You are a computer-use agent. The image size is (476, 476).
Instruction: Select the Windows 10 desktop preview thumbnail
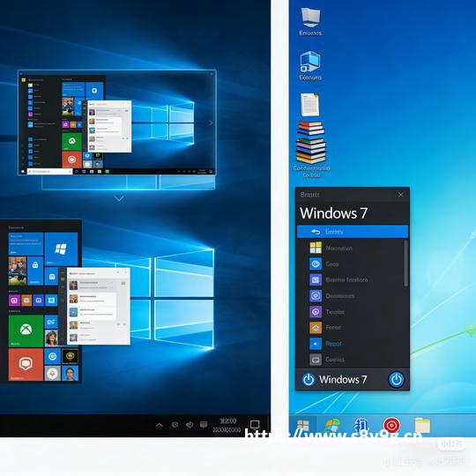click(117, 123)
